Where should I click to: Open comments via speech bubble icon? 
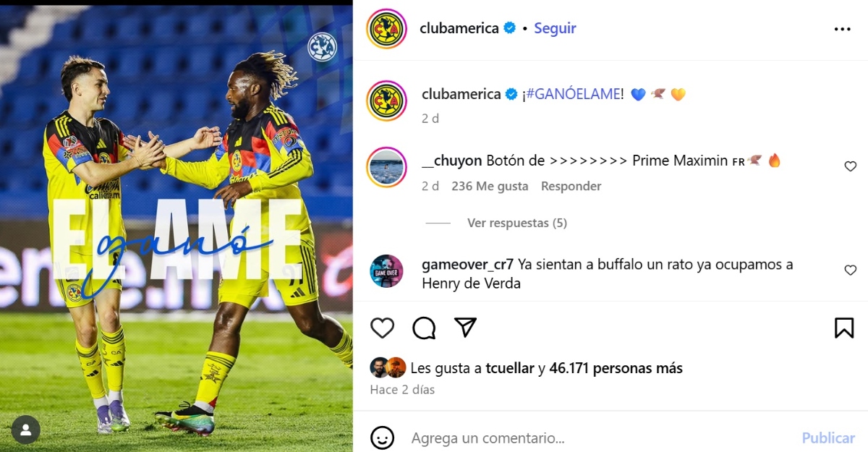pos(424,328)
